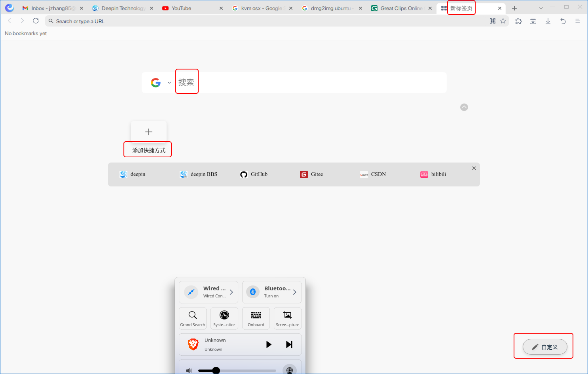Click the forward navigation arrow
Viewport: 588px width, 374px height.
22,21
